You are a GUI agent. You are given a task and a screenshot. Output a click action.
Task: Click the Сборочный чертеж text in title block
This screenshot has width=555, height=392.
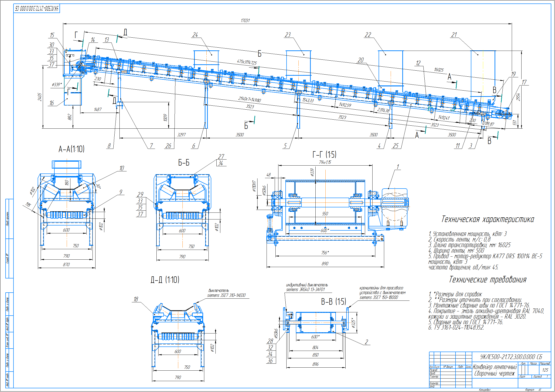pyautogui.click(x=495, y=374)
